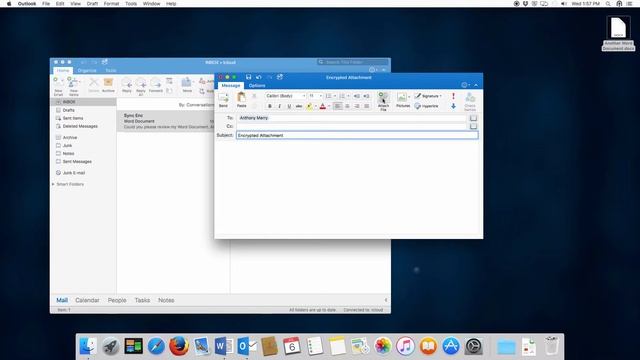Open address book beside To field

(x=473, y=118)
